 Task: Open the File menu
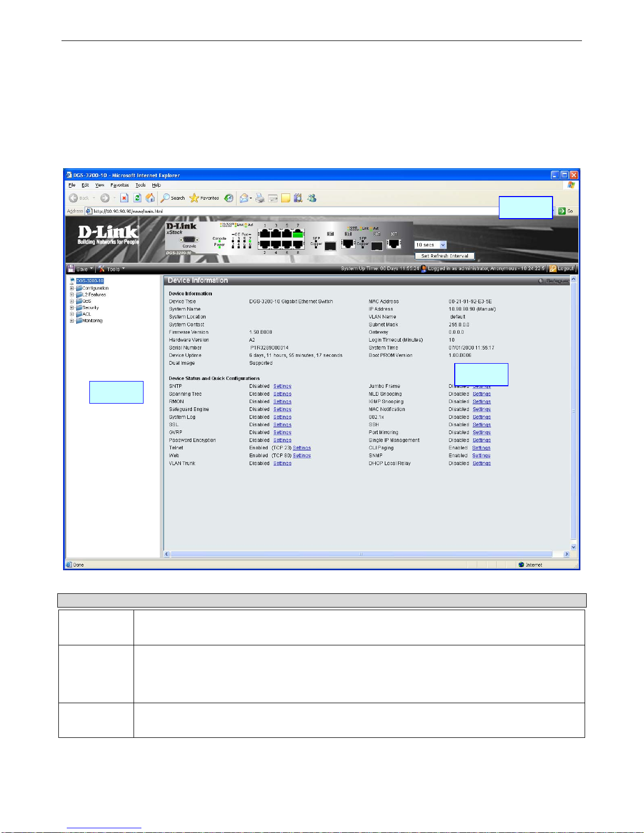point(72,185)
